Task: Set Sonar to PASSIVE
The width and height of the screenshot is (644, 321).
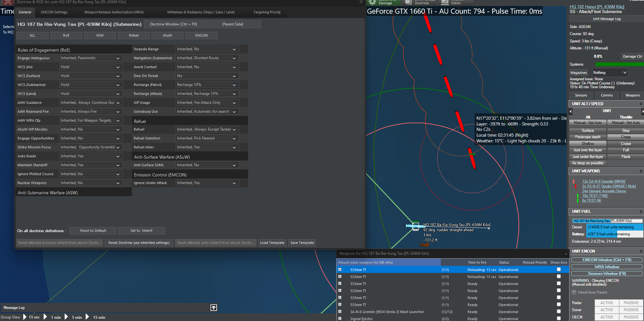Action: (x=631, y=310)
